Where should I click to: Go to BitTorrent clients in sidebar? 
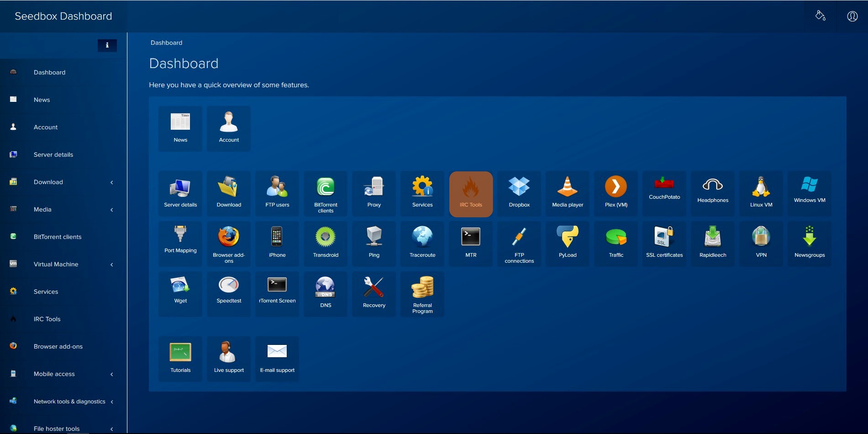pyautogui.click(x=58, y=237)
